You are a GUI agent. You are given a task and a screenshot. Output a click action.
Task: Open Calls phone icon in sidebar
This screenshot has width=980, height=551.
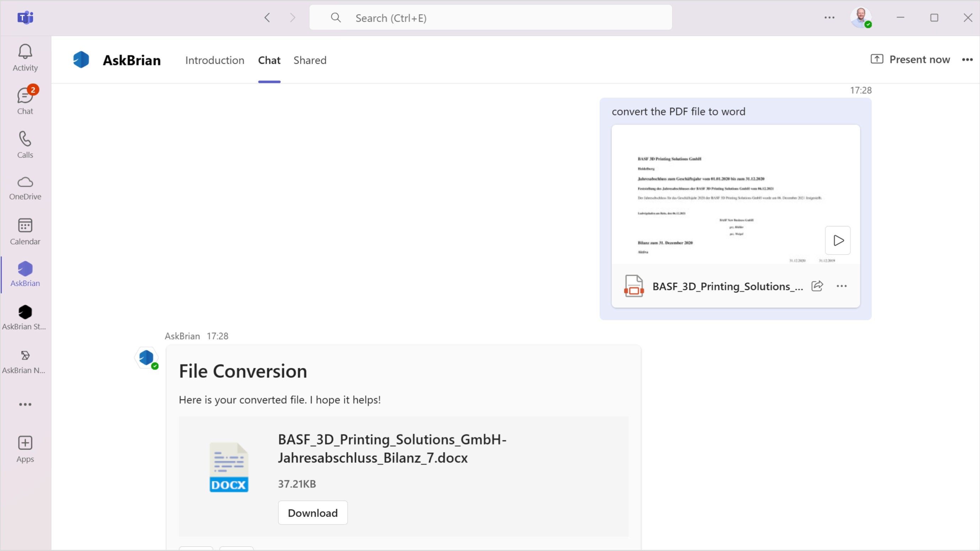coord(25,144)
